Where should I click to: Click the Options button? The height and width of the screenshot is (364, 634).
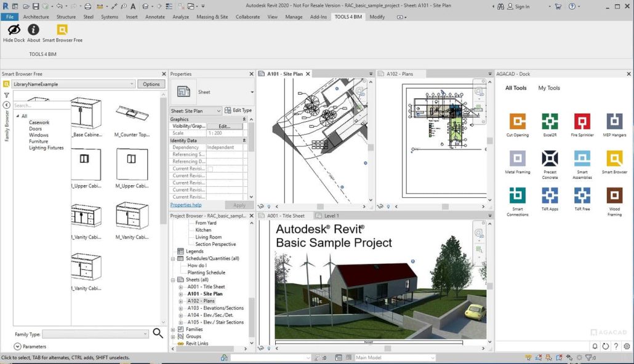151,84
